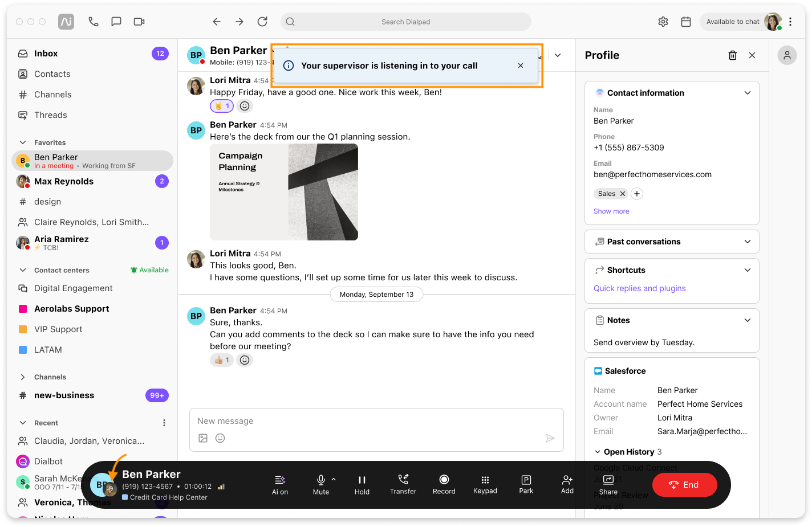Toggle call recording with Record
Image resolution: width=812 pixels, height=527 pixels.
click(444, 485)
